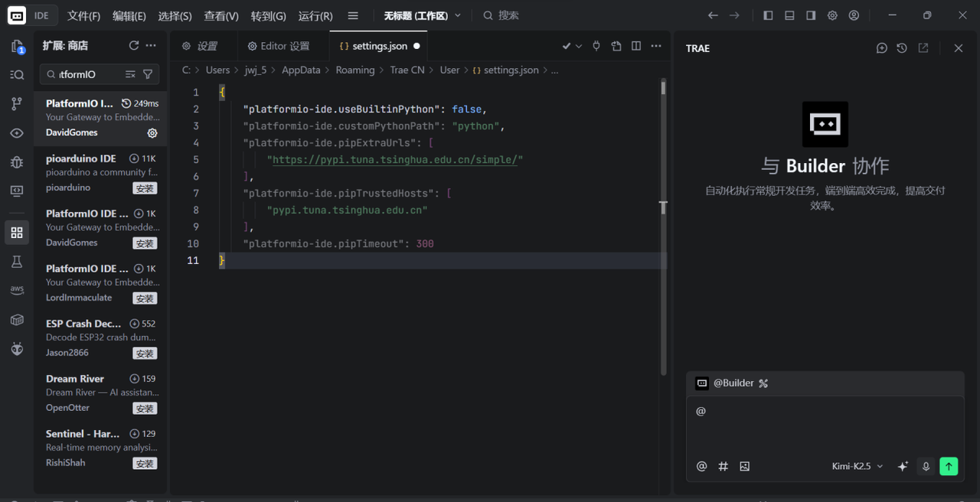Toggle the primary left sidebar
Image resolution: width=980 pixels, height=502 pixels.
pos(768,15)
